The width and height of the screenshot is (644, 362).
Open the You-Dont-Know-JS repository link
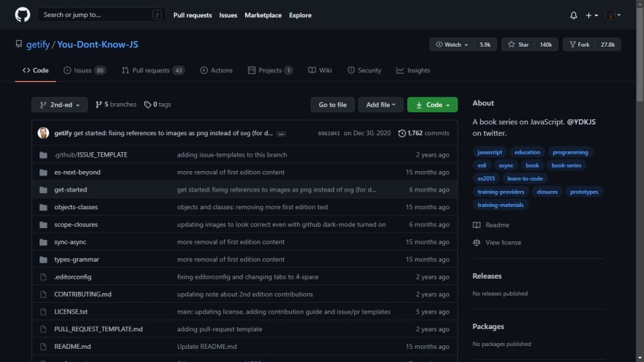tap(97, 45)
